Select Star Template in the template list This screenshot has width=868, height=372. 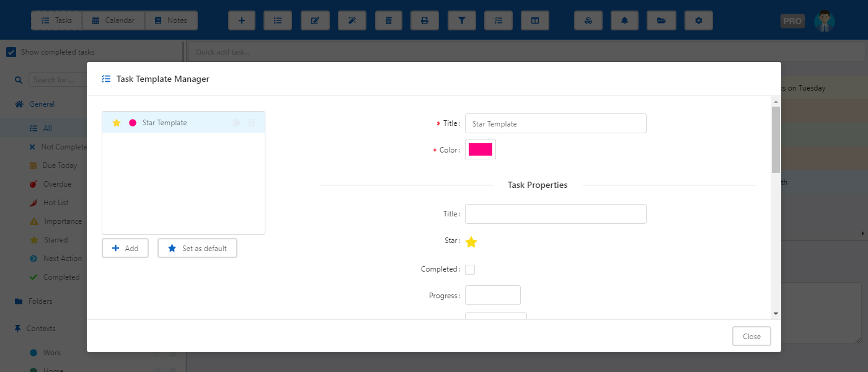(x=164, y=123)
